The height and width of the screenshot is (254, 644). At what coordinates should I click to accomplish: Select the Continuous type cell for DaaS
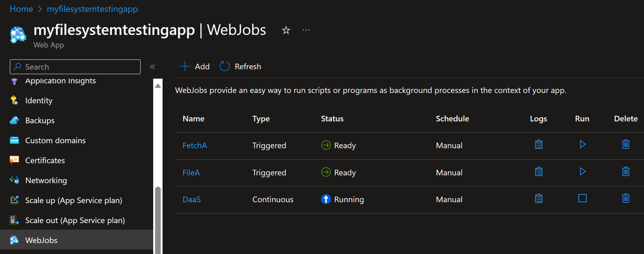273,199
